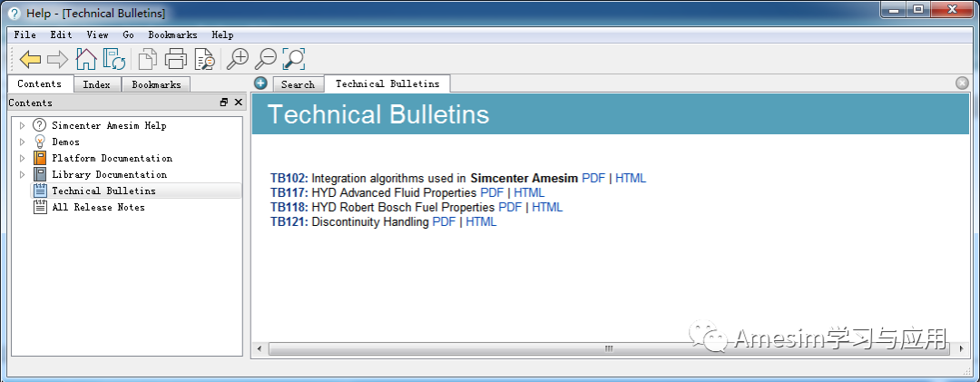Open the TB102 bulletin link
This screenshot has height=382, width=980.
[289, 178]
